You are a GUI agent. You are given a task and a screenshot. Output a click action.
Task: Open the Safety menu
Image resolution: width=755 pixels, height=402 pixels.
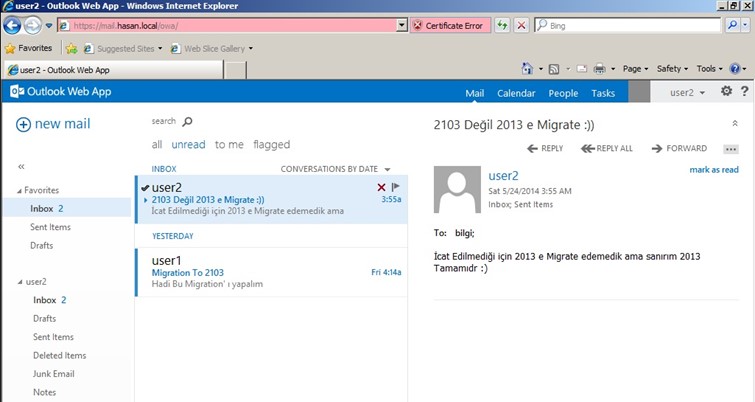click(672, 69)
